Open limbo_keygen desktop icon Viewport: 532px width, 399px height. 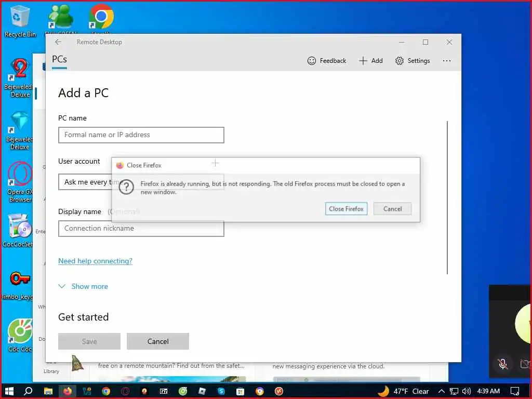[19, 285]
